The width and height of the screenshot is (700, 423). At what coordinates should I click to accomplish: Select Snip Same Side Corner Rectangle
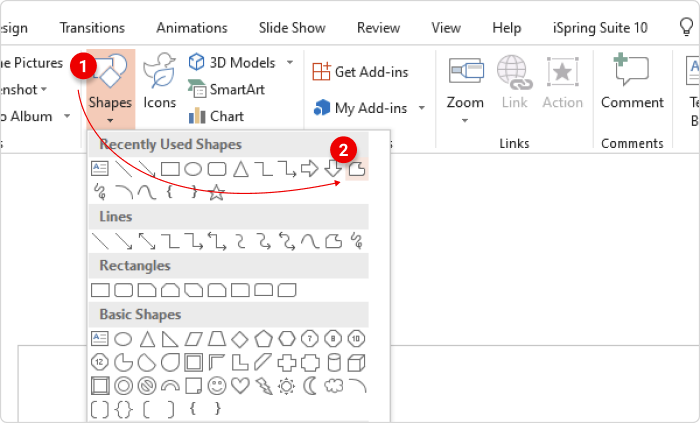pyautogui.click(x=170, y=290)
